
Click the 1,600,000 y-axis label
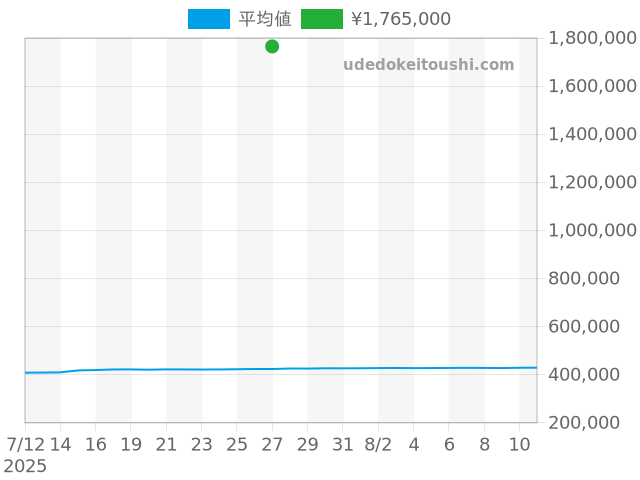pyautogui.click(x=592, y=86)
